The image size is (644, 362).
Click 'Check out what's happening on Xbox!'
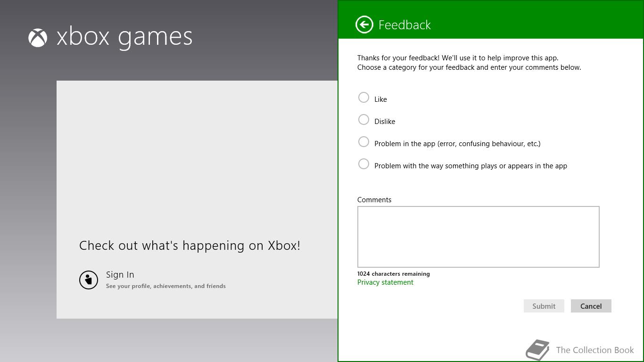point(190,246)
